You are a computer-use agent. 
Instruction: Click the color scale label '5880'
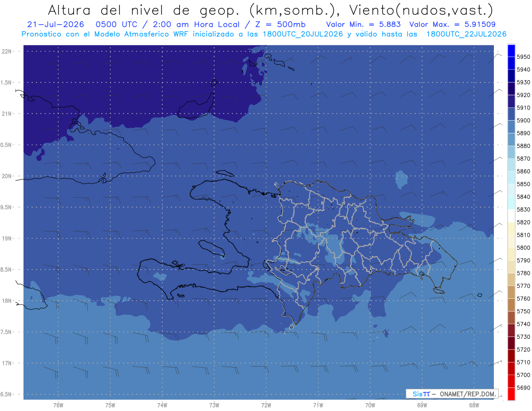point(524,146)
